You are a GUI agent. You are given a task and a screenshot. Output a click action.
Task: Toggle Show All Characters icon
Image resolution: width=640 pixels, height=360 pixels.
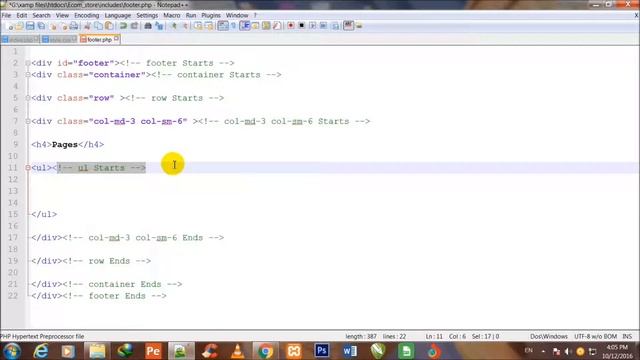pos(233,26)
